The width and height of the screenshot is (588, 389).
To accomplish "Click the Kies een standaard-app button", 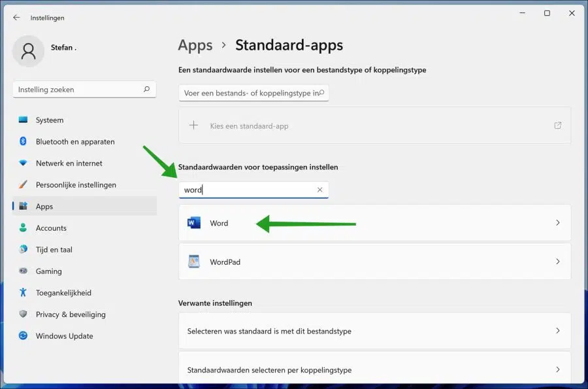I will tap(374, 126).
